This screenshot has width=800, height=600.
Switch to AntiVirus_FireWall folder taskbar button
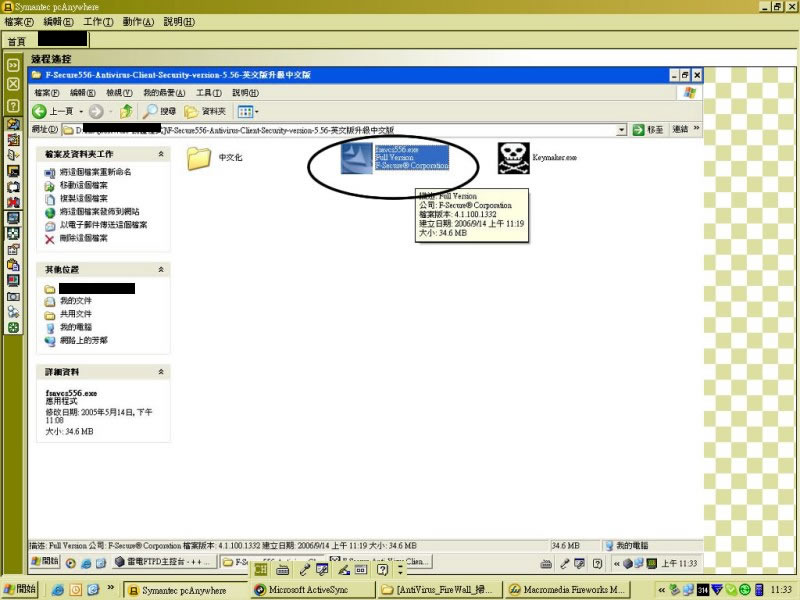tap(439, 590)
